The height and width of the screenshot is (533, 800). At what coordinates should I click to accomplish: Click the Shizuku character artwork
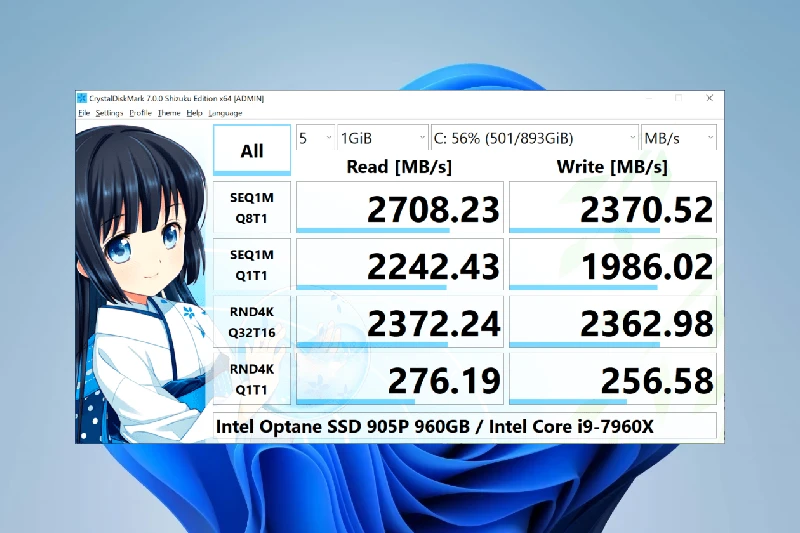tap(143, 286)
